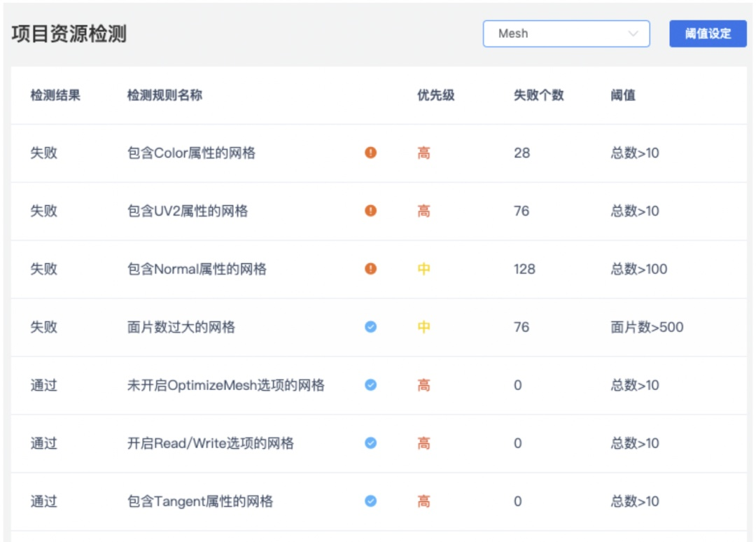
Task: Click failure count 128 for Normal rule
Action: pyautogui.click(x=524, y=269)
